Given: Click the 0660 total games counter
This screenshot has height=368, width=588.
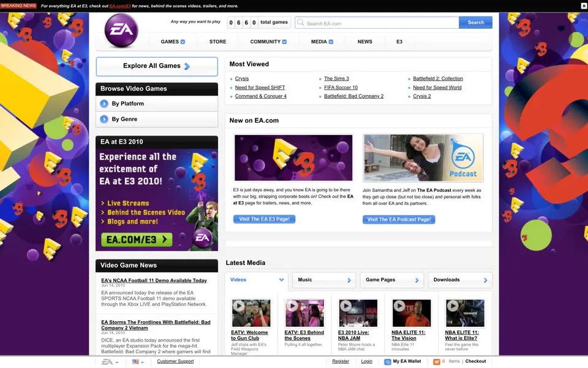Looking at the screenshot, I should coord(258,23).
